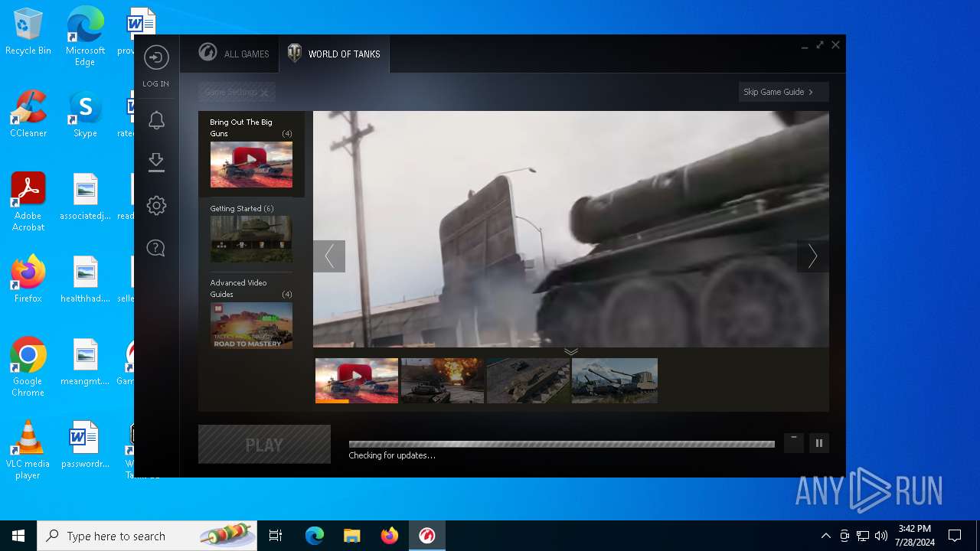The width and height of the screenshot is (980, 551).
Task: Click Skip Game Guide button
Action: pyautogui.click(x=783, y=92)
